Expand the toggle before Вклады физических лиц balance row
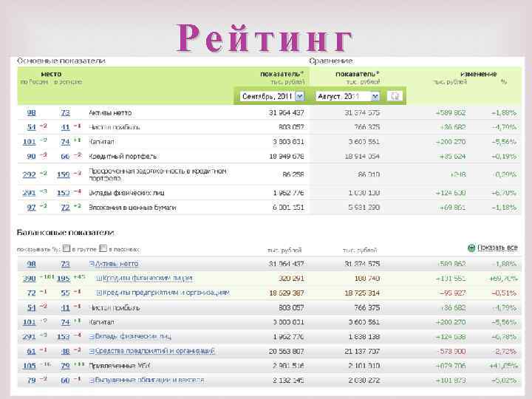 pos(92,337)
